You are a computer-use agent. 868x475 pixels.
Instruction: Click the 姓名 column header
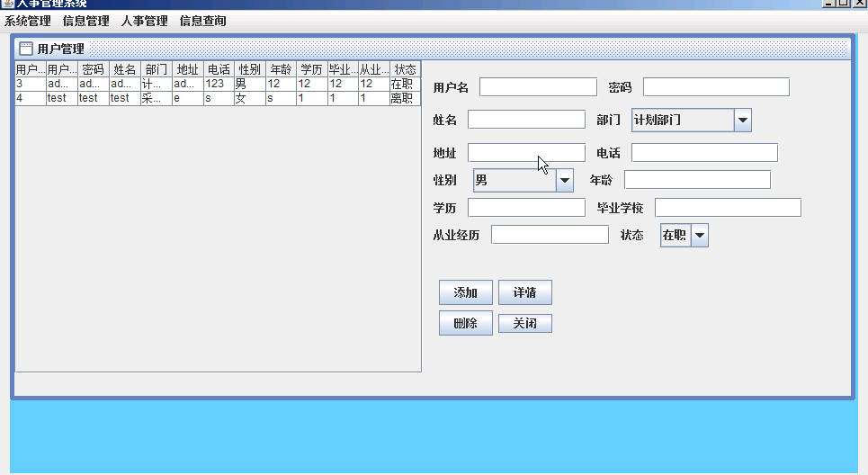(x=124, y=69)
